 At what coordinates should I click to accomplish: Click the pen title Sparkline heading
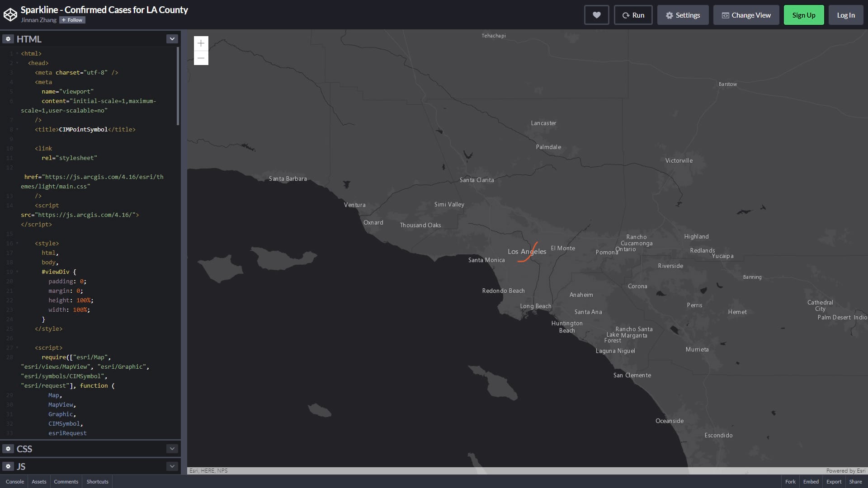(x=104, y=10)
